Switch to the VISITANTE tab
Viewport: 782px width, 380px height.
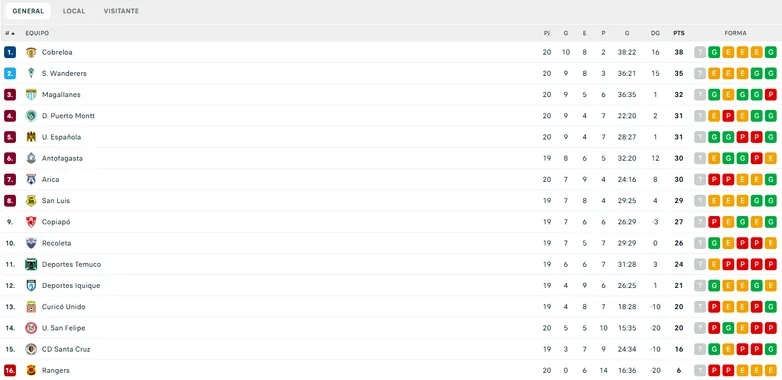point(121,11)
